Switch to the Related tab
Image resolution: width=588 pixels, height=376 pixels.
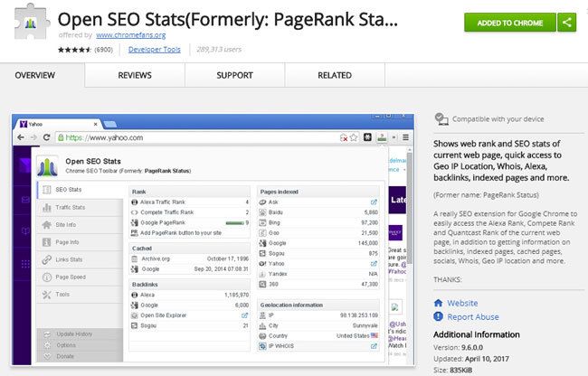pos(335,75)
